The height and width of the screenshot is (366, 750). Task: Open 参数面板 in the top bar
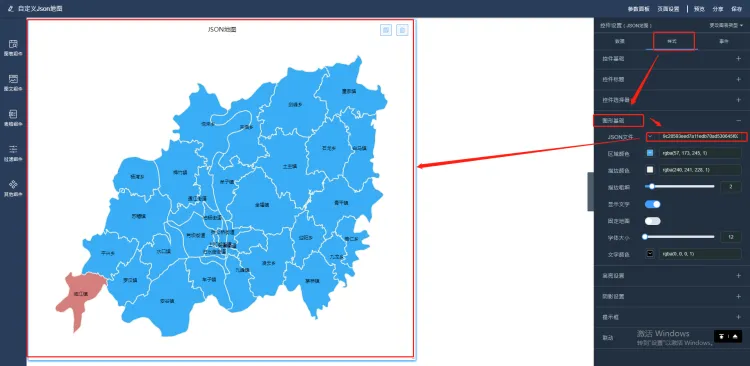pyautogui.click(x=639, y=9)
